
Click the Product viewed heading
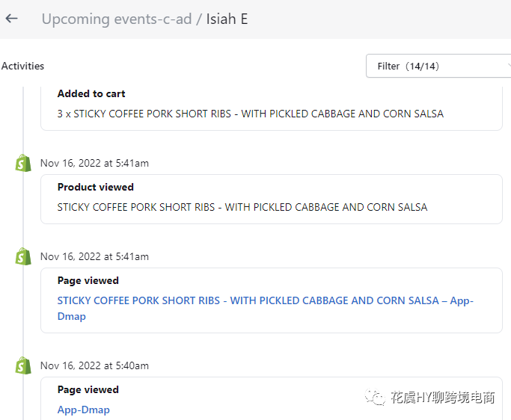[x=96, y=187]
